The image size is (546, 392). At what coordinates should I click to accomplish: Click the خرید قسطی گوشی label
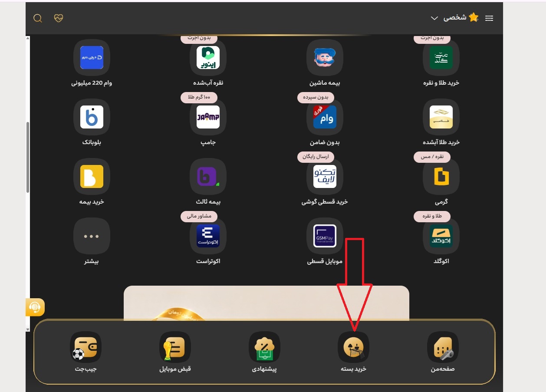325,202
